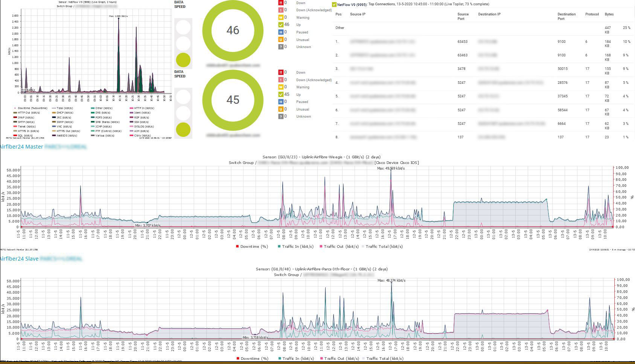This screenshot has width=635, height=364.
Task: Open the Airfiber24 Master link
Action: pos(22,147)
